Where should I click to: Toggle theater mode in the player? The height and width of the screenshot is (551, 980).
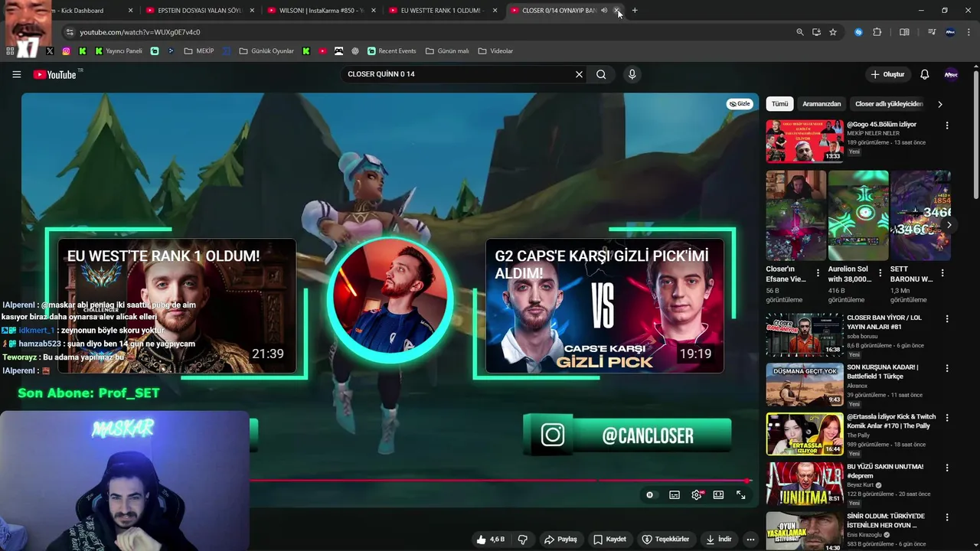coord(718,495)
